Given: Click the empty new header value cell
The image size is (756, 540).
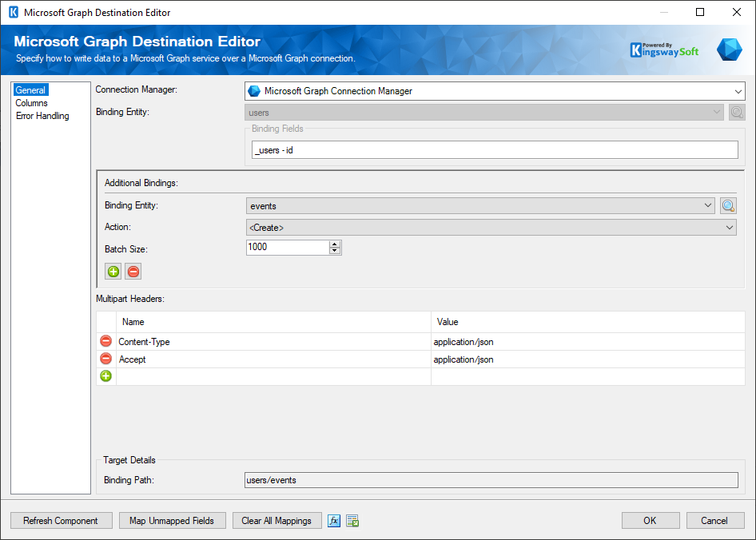Looking at the screenshot, I should (x=588, y=376).
